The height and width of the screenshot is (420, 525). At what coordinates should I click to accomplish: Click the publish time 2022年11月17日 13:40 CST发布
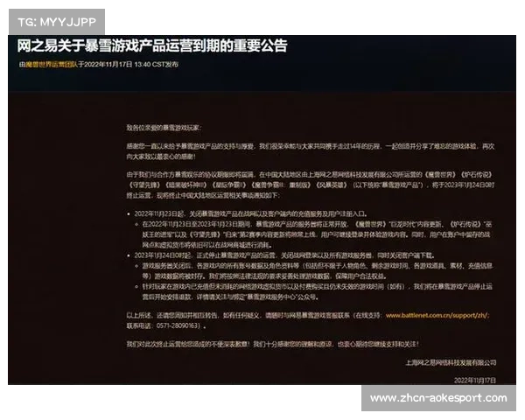(x=131, y=64)
